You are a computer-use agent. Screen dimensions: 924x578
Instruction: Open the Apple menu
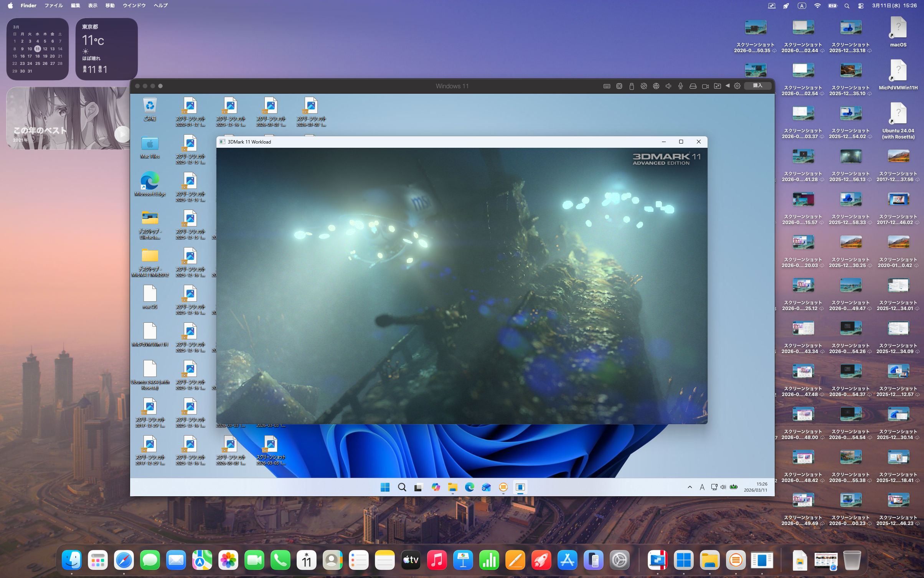pos(10,5)
